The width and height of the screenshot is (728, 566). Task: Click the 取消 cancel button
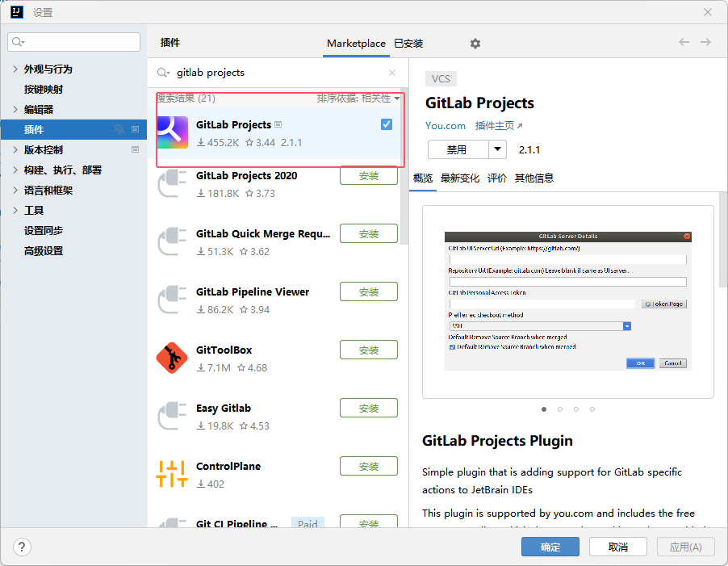point(618,547)
